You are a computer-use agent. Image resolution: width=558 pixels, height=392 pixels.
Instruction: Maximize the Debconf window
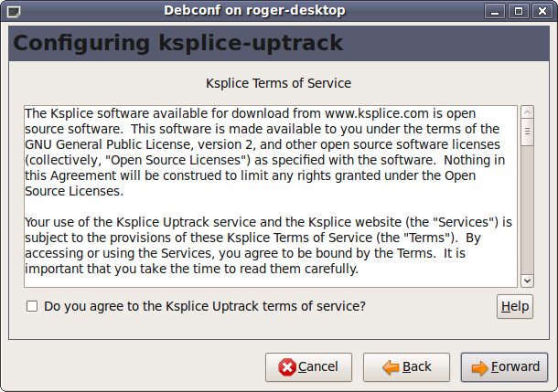[x=519, y=11]
